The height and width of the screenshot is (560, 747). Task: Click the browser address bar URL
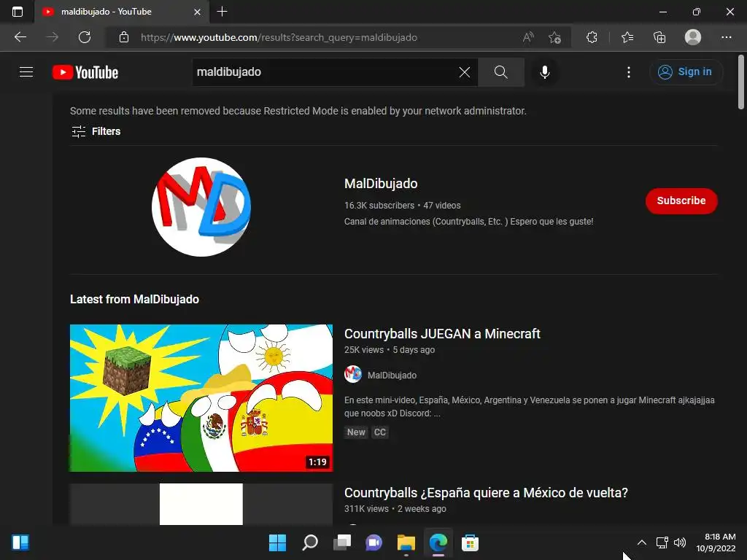pyautogui.click(x=279, y=37)
